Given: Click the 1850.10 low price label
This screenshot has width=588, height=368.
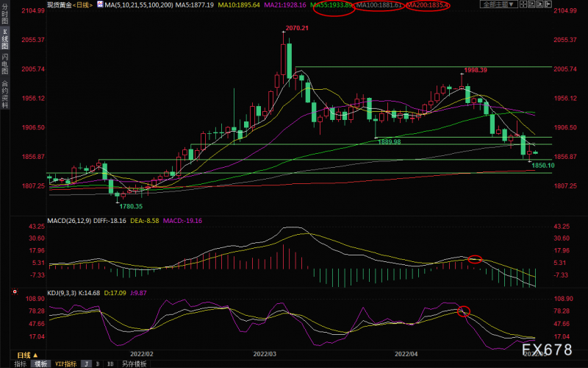Looking at the screenshot, I should 543,165.
